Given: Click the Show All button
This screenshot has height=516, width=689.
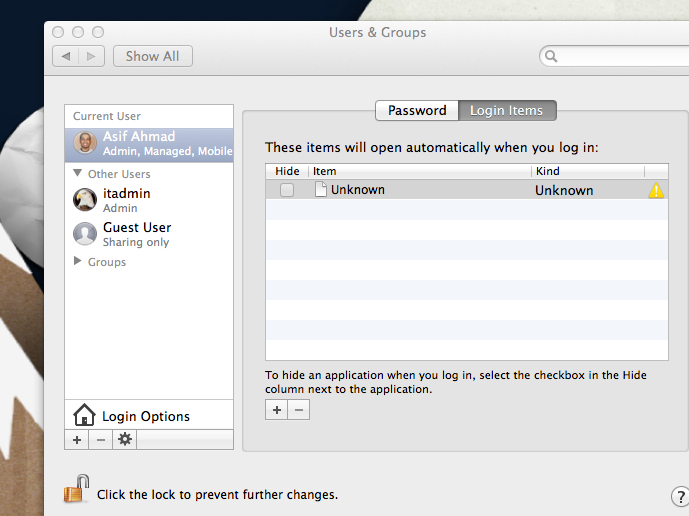Looking at the screenshot, I should [x=152, y=56].
